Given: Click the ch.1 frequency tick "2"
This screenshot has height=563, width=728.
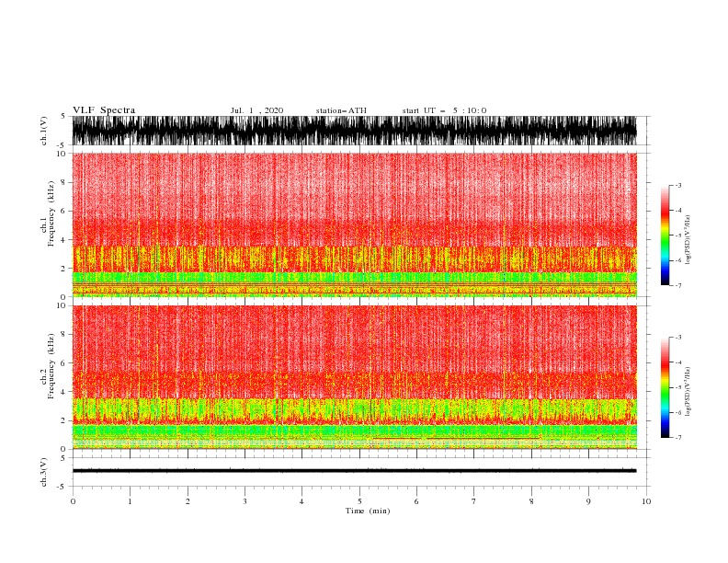Looking at the screenshot, I should tap(63, 269).
